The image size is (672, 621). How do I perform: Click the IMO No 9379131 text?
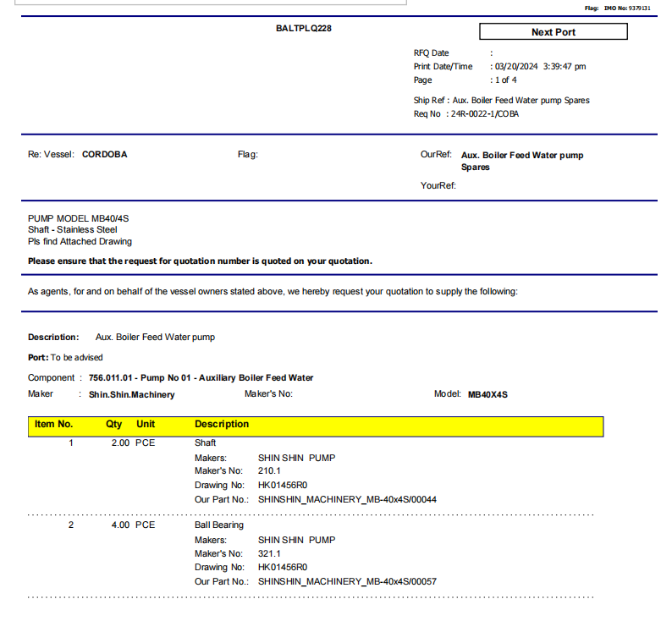pyautogui.click(x=626, y=8)
